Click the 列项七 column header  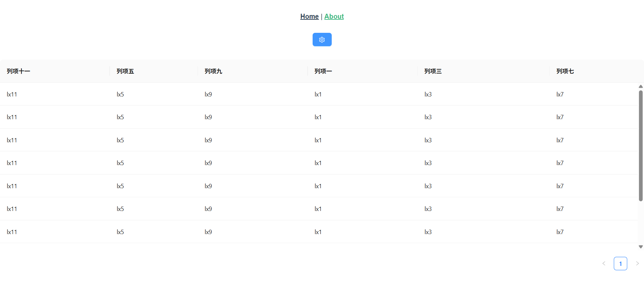[x=565, y=71]
